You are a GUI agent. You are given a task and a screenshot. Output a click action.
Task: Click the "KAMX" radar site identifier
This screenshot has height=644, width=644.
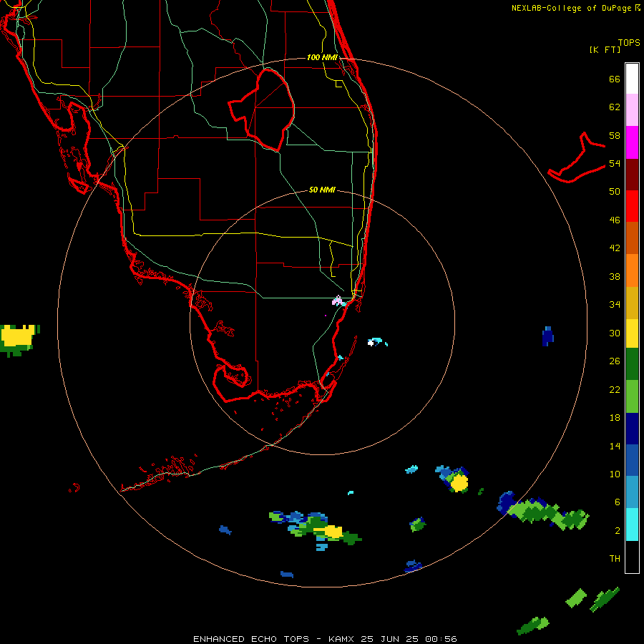tap(341, 639)
